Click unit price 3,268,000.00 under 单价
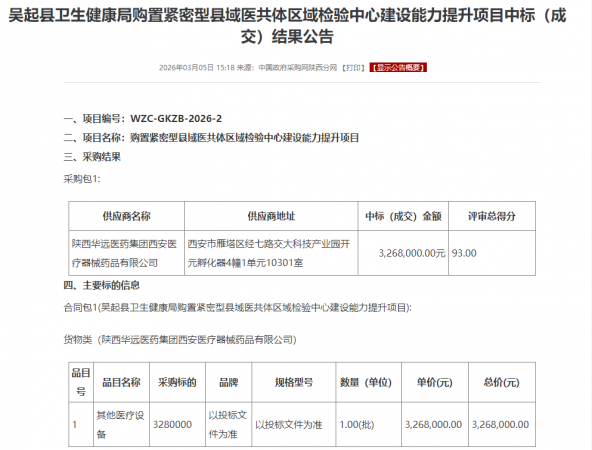This screenshot has height=450, width=592. [433, 425]
